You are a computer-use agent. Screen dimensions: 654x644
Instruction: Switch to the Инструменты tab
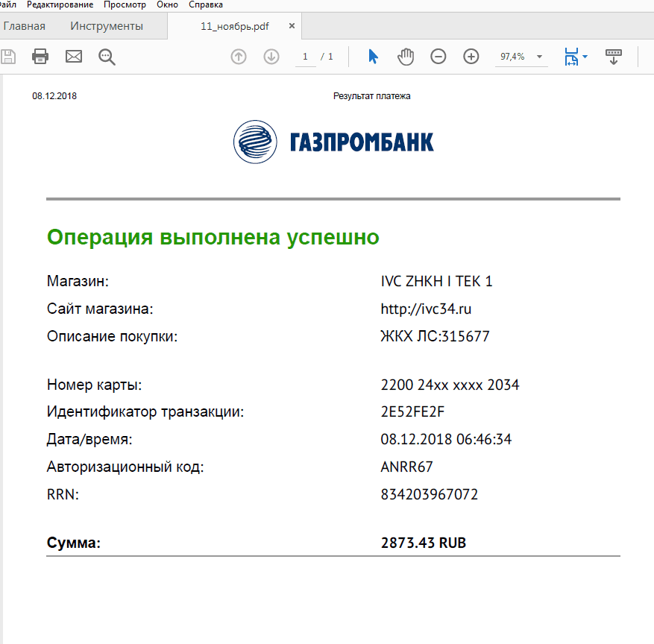tap(107, 26)
